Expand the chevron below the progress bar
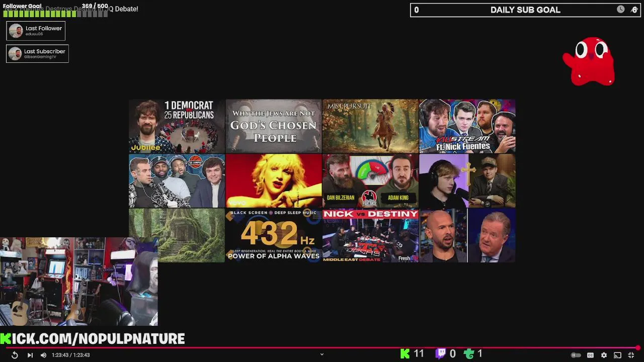The height and width of the screenshot is (362, 644). pyautogui.click(x=322, y=354)
